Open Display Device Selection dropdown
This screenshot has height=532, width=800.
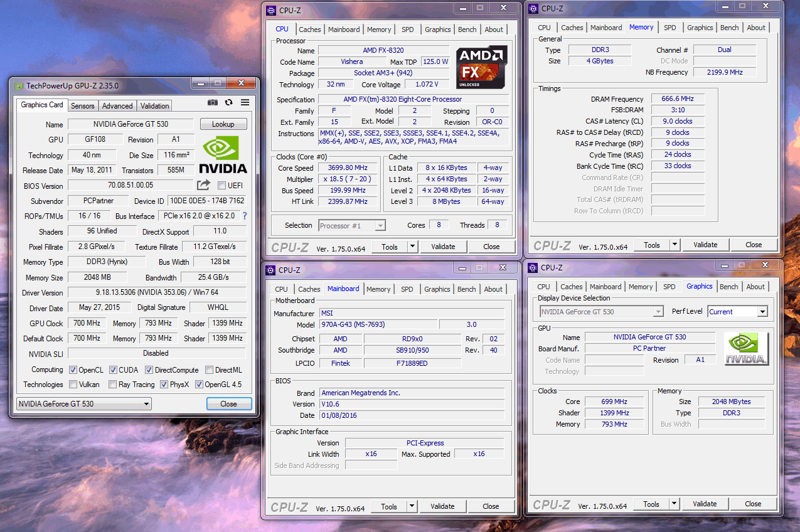click(602, 312)
